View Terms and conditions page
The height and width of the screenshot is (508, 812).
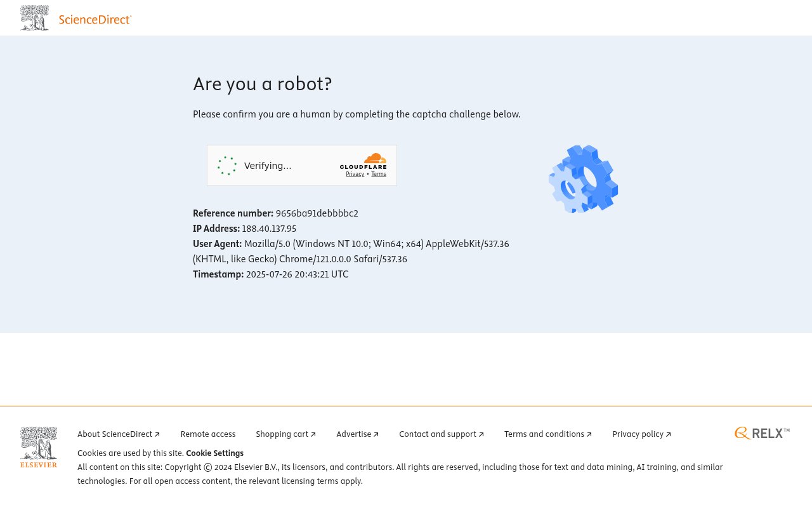pyautogui.click(x=548, y=434)
